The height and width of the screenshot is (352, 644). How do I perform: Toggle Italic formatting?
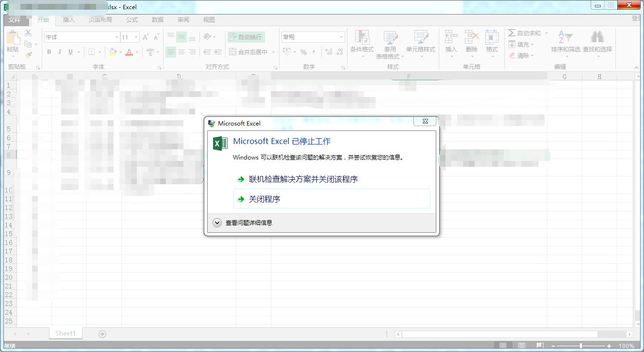click(60, 52)
